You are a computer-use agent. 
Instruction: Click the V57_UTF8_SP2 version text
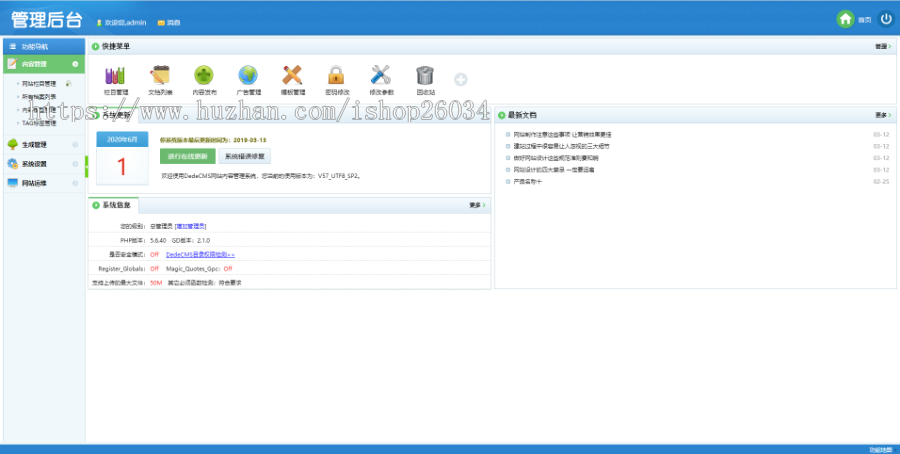[x=339, y=176]
